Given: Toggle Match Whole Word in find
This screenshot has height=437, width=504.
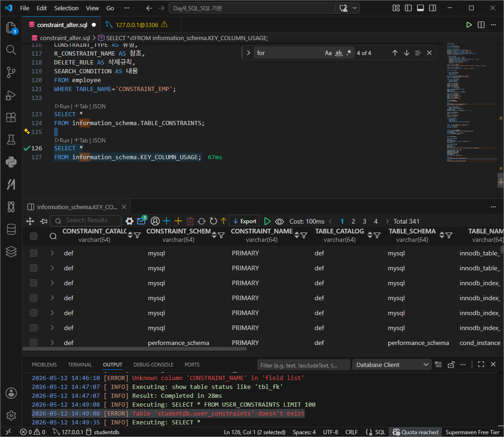Looking at the screenshot, I should [339, 53].
